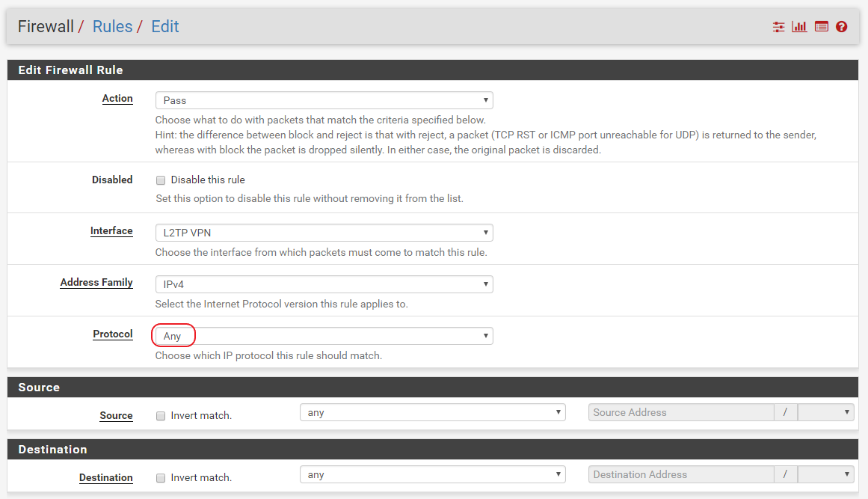Open the related settings sliders icon
This screenshot has height=499, width=868.
coord(778,27)
